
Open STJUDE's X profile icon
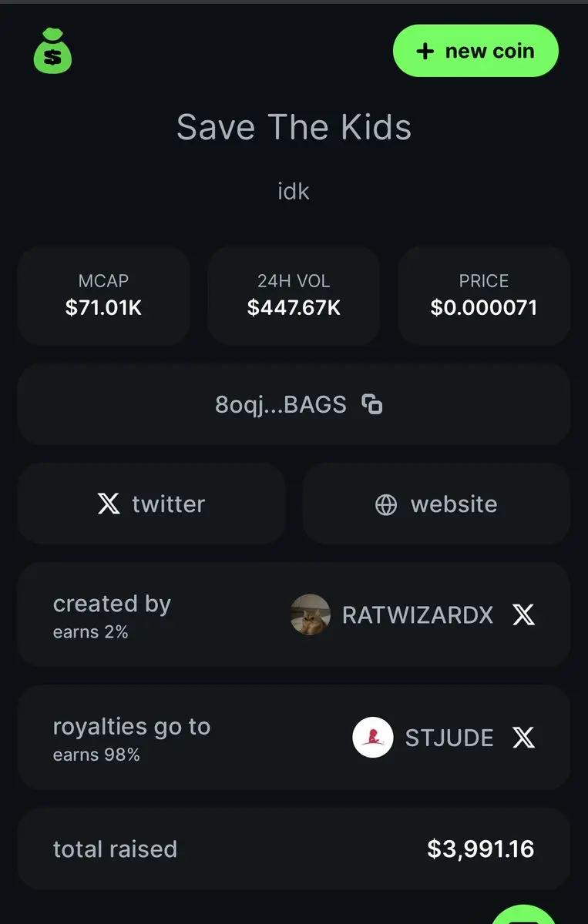523,738
